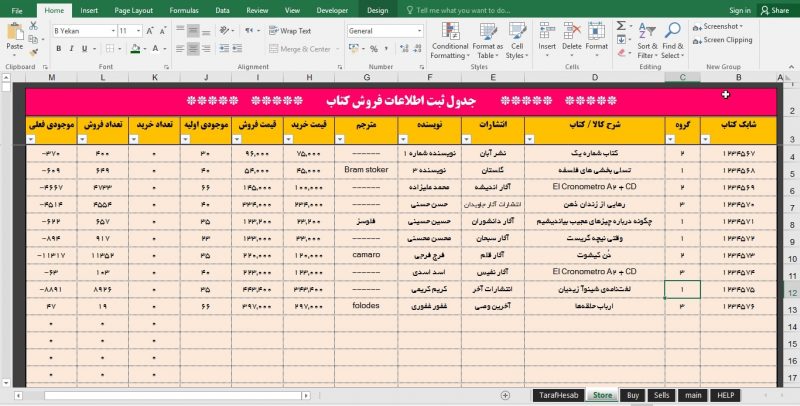
Task: Click the Share button
Action: (774, 10)
